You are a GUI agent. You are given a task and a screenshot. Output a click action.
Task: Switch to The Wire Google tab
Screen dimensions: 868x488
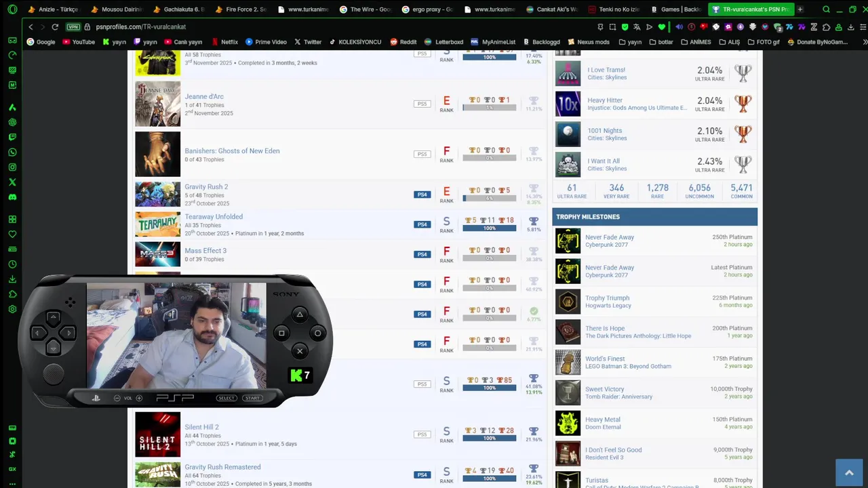[366, 9]
